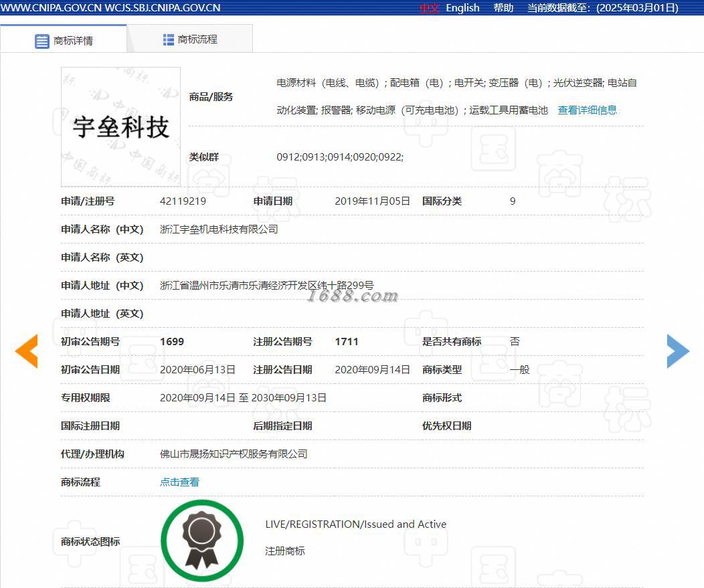Open 查看详细信息 goods details link
704x588 pixels.
588,110
